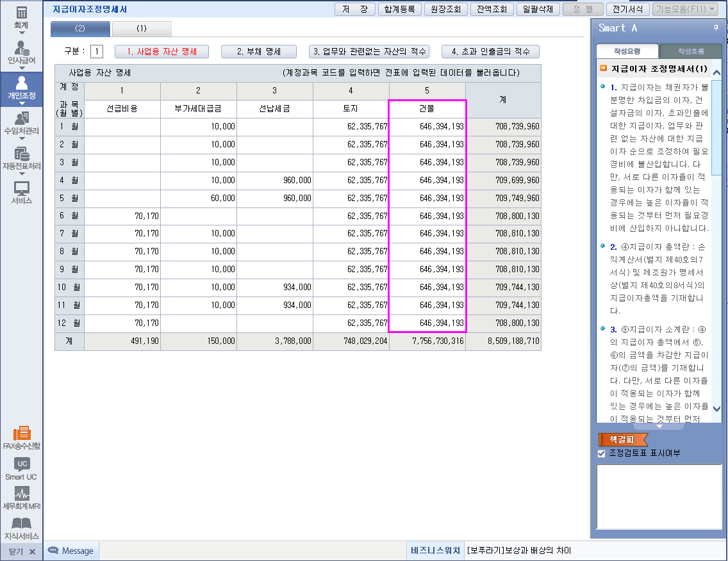
Task: Expand the 자동전표처리 menu arrow
Action: (x=21, y=174)
